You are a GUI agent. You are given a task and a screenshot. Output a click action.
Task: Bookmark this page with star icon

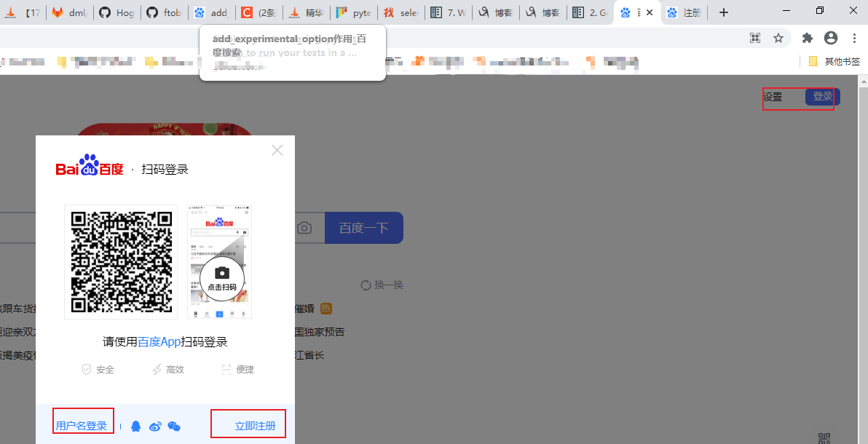click(x=778, y=38)
